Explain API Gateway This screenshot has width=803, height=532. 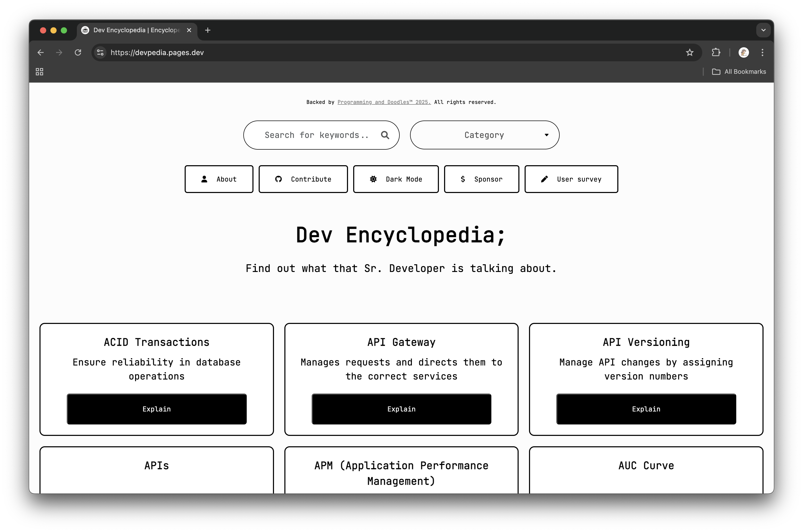click(401, 409)
